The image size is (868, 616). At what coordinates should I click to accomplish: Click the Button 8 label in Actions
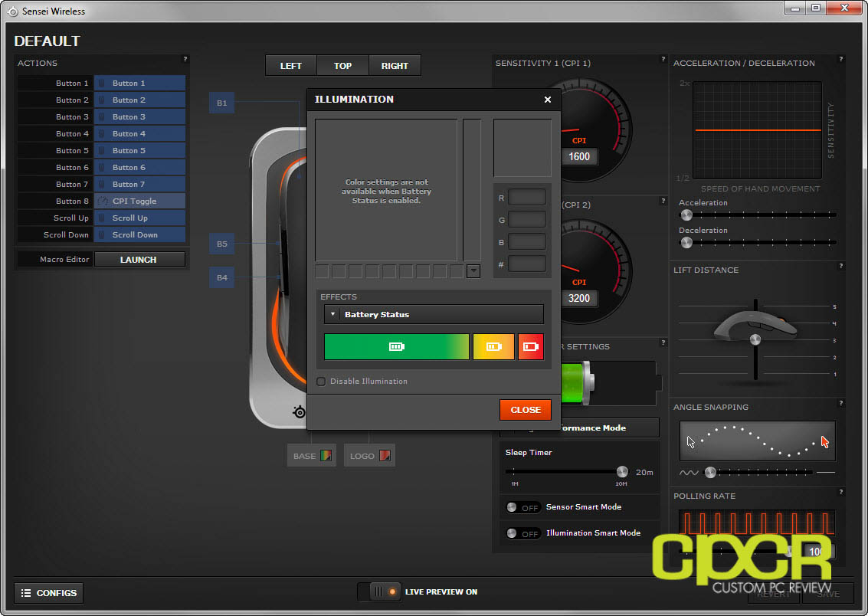point(72,201)
